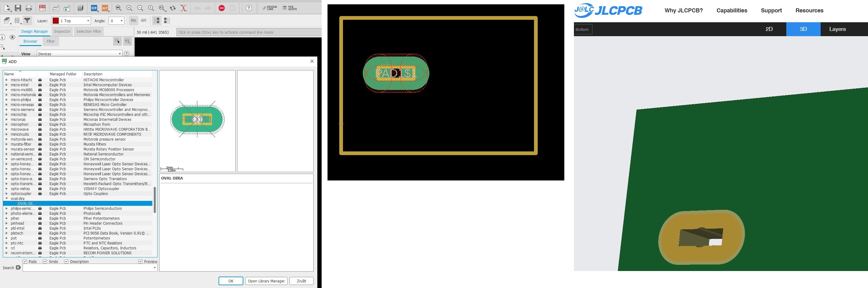The width and height of the screenshot is (868, 288).
Task: Click the Save floppy disk icon
Action: pos(18,8)
